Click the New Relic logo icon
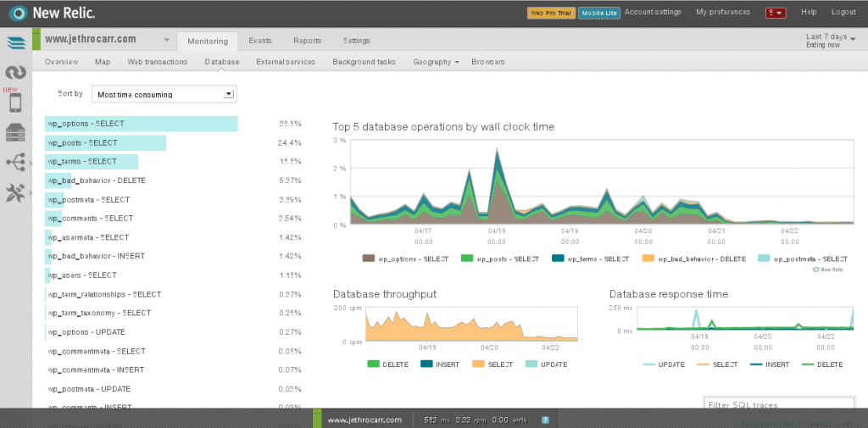Image resolution: width=868 pixels, height=428 pixels. [19, 12]
